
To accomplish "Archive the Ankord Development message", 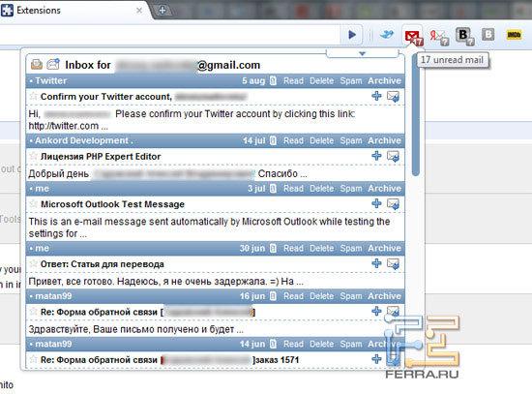I will [384, 140].
